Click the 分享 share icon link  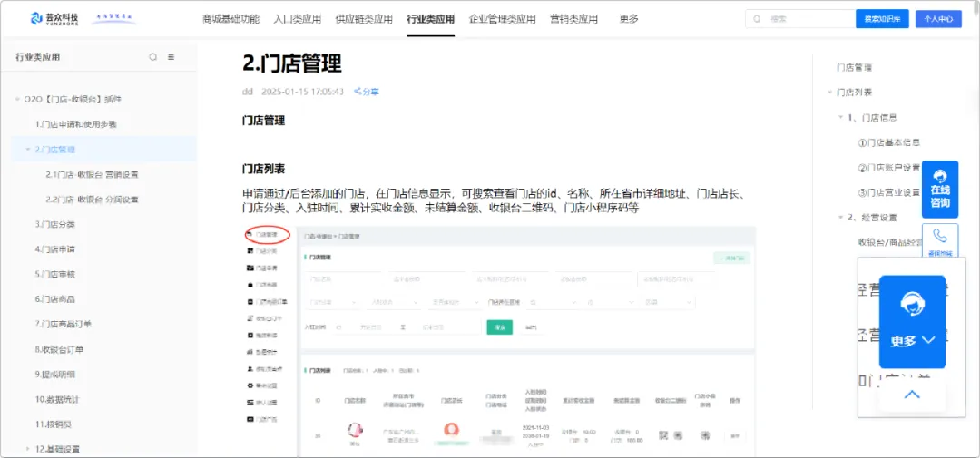point(367,92)
